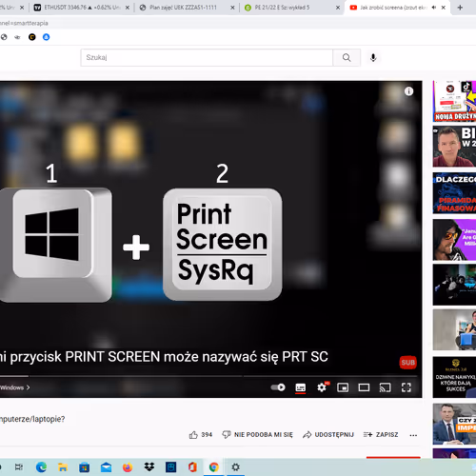This screenshot has width=476, height=476.
Task: Toggle subtitles captions button
Action: [301, 387]
